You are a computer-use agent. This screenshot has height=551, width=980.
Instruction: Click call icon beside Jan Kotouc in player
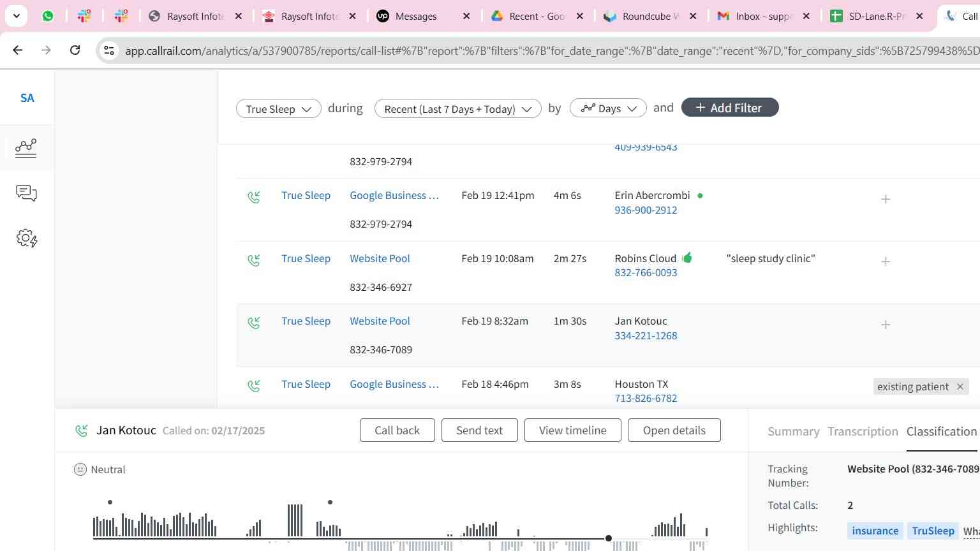point(82,431)
